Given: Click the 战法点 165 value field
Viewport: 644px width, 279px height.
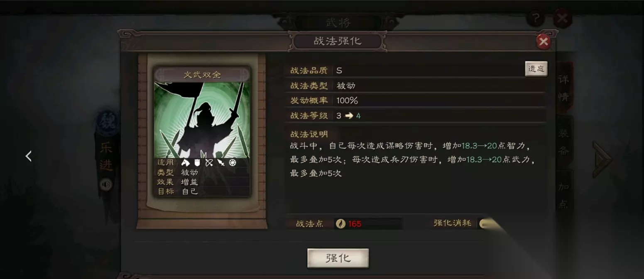Looking at the screenshot, I should (x=368, y=224).
